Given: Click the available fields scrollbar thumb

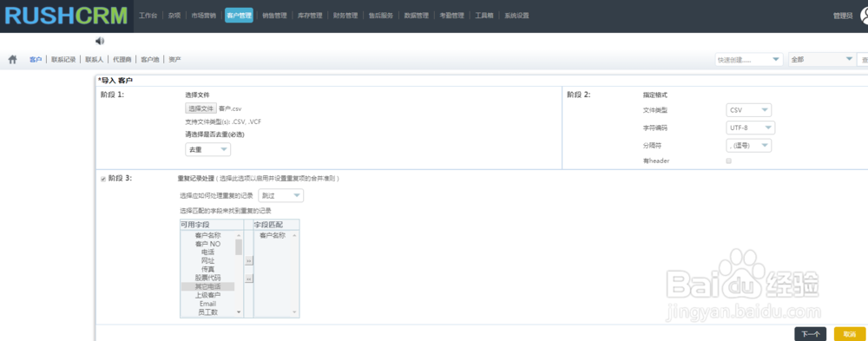Looking at the screenshot, I should (239, 247).
